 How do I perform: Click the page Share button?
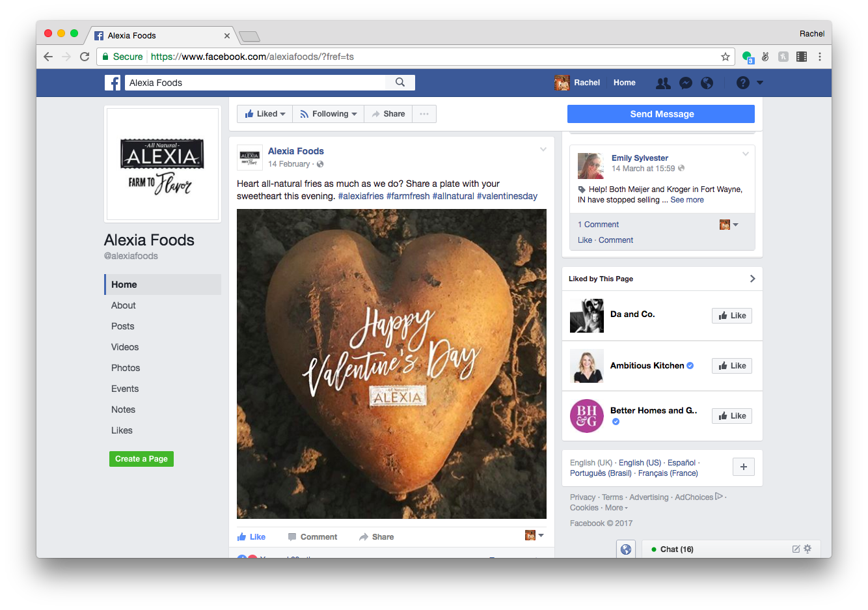click(x=388, y=114)
